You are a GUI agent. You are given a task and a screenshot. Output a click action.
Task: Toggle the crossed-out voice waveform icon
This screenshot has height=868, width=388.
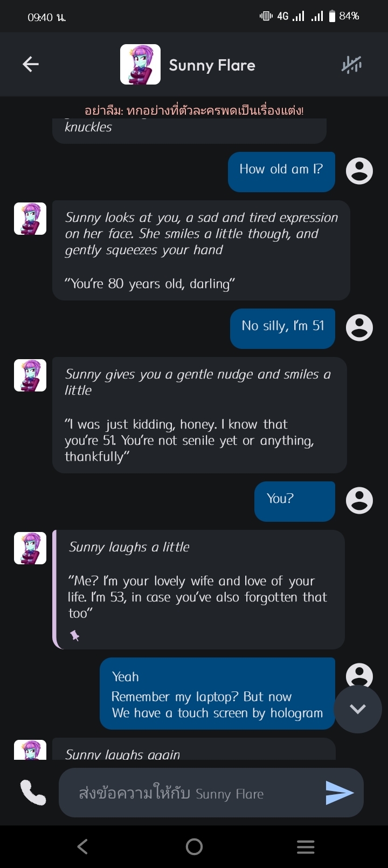[352, 65]
